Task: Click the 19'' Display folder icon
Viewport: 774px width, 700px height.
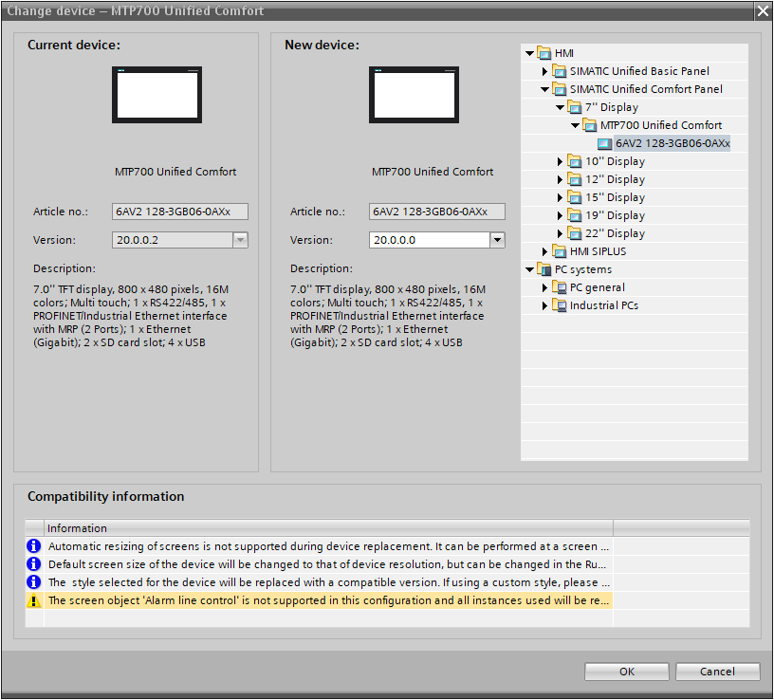Action: [x=574, y=215]
